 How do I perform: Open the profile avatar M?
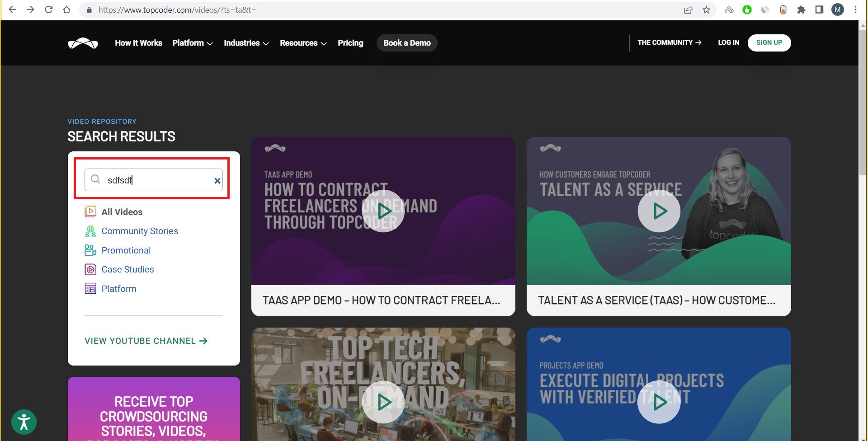(x=837, y=10)
